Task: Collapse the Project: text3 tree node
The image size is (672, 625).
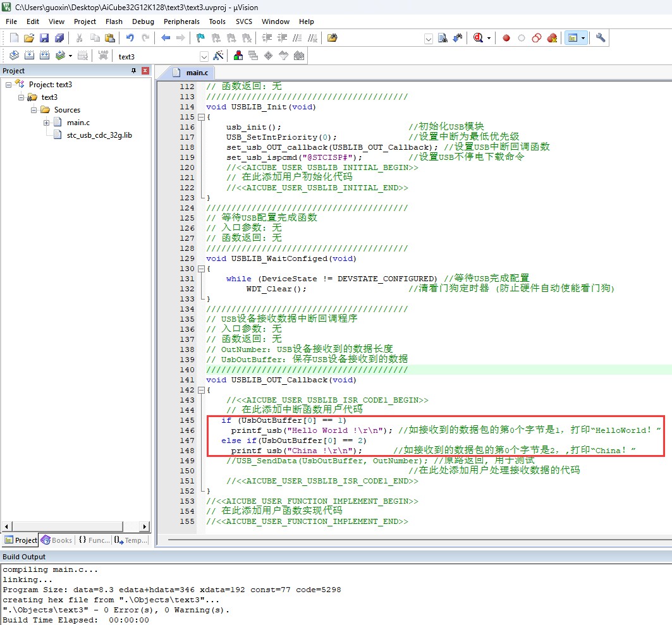Action: (x=8, y=85)
